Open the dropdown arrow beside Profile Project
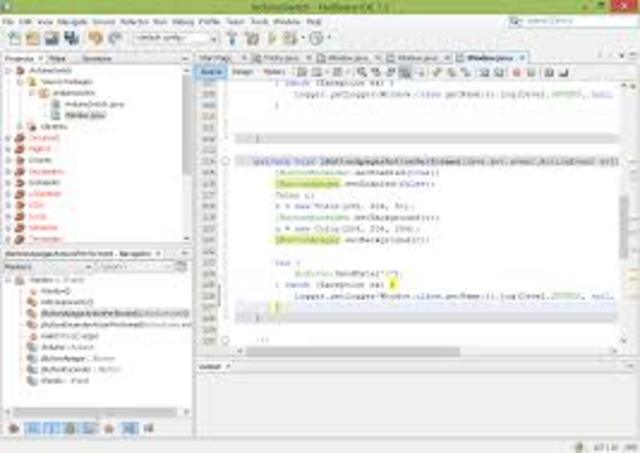The image size is (640, 453). [x=329, y=38]
